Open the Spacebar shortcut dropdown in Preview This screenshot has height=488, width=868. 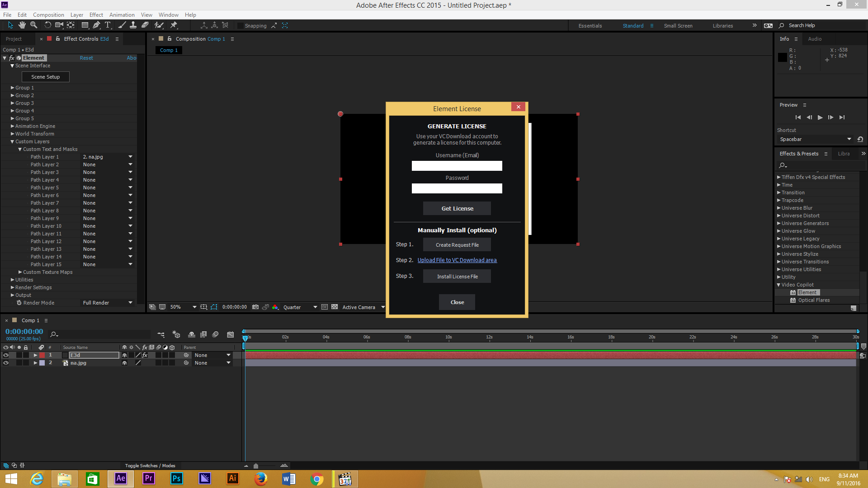click(x=816, y=139)
